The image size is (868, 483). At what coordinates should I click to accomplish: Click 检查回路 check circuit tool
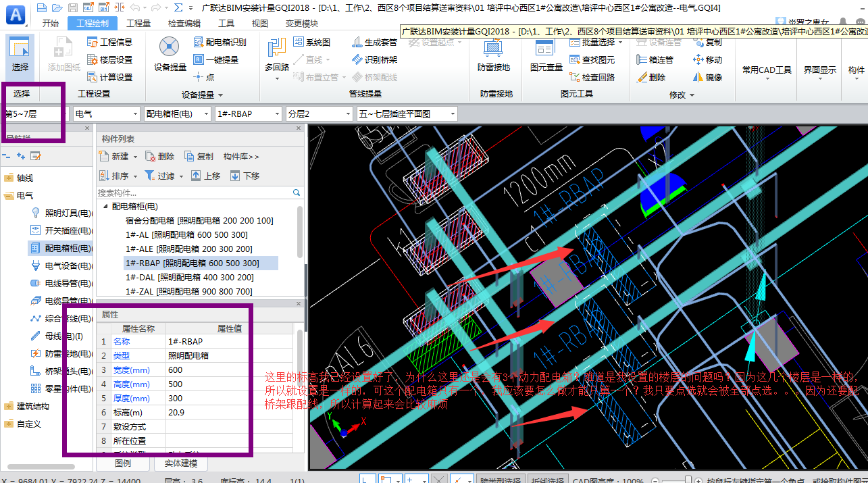[592, 77]
